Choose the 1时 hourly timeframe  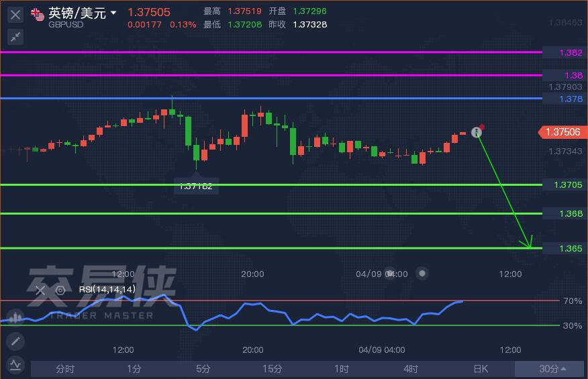[342, 369]
